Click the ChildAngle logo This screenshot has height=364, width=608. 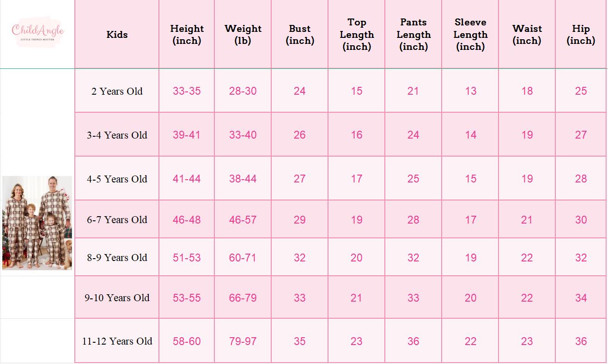click(x=37, y=33)
